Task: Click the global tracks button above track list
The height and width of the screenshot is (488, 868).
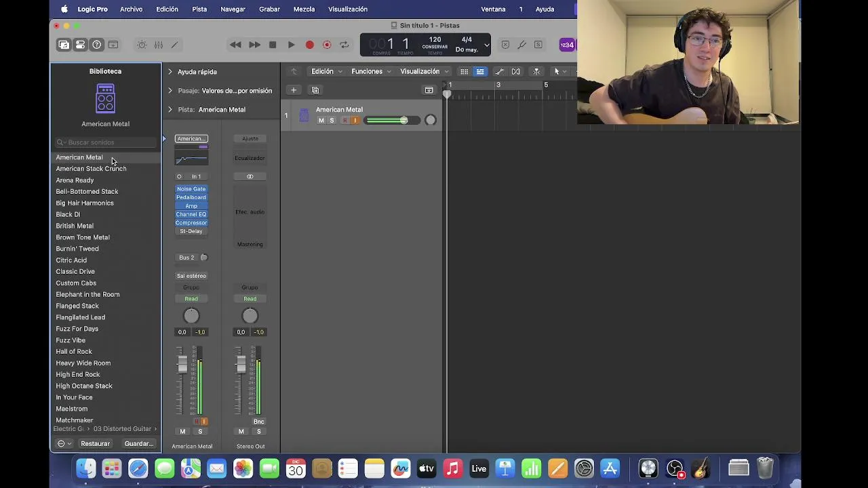Action: (x=429, y=90)
